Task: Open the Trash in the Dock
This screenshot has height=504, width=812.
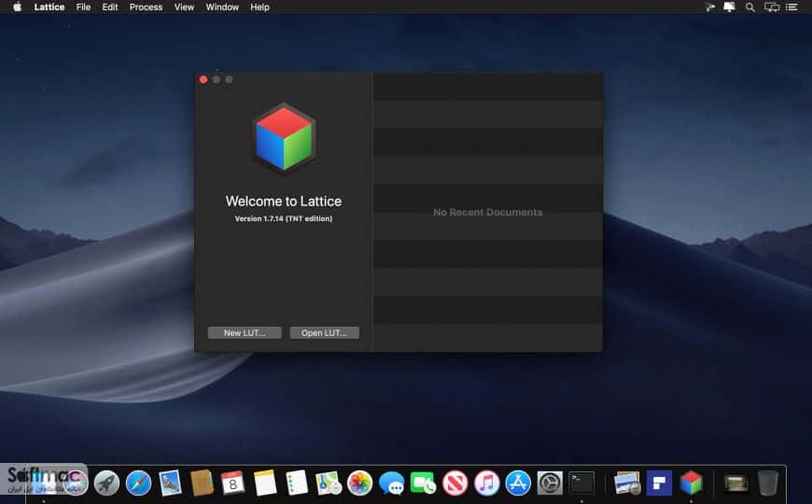Action: (768, 483)
